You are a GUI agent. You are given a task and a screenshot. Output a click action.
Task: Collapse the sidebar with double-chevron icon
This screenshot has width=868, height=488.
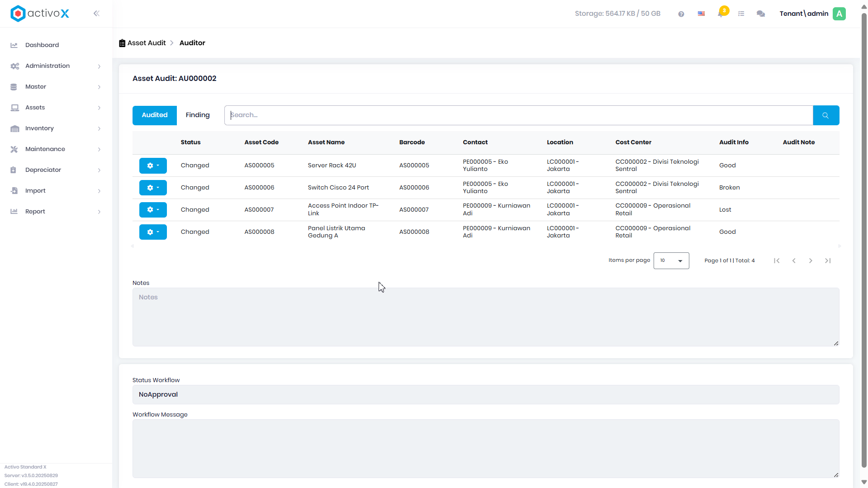(x=96, y=14)
